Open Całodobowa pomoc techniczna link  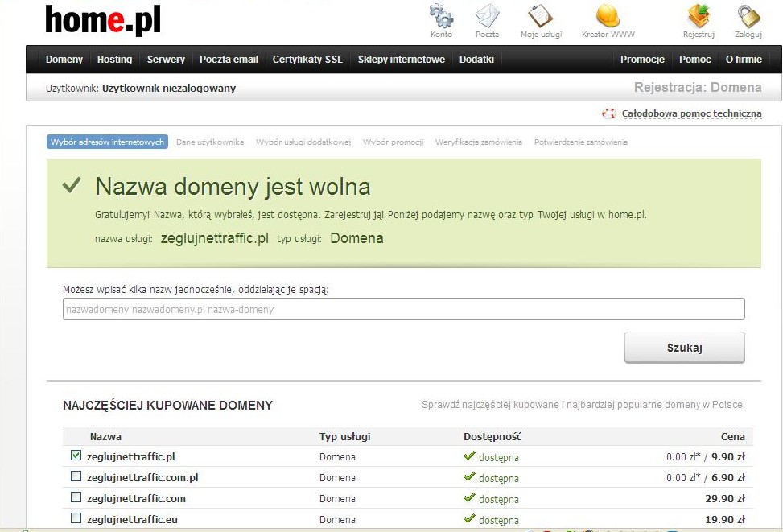point(691,113)
